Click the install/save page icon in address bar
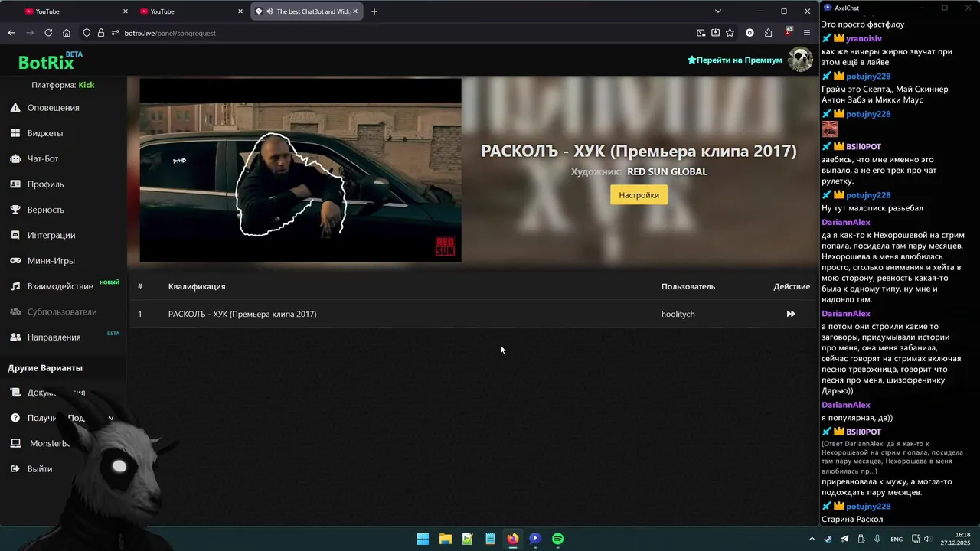980x551 pixels. [715, 33]
